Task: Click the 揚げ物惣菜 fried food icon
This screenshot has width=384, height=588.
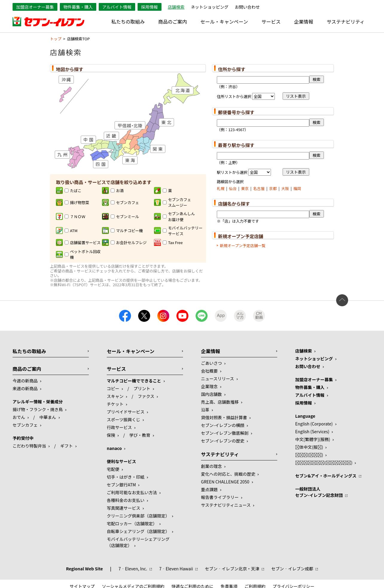Action: coord(59,203)
